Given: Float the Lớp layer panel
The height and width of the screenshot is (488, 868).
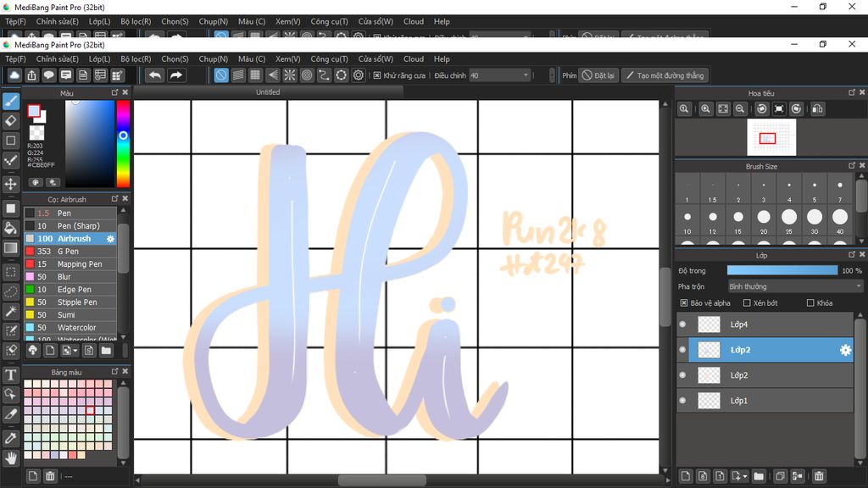Looking at the screenshot, I should 851,254.
